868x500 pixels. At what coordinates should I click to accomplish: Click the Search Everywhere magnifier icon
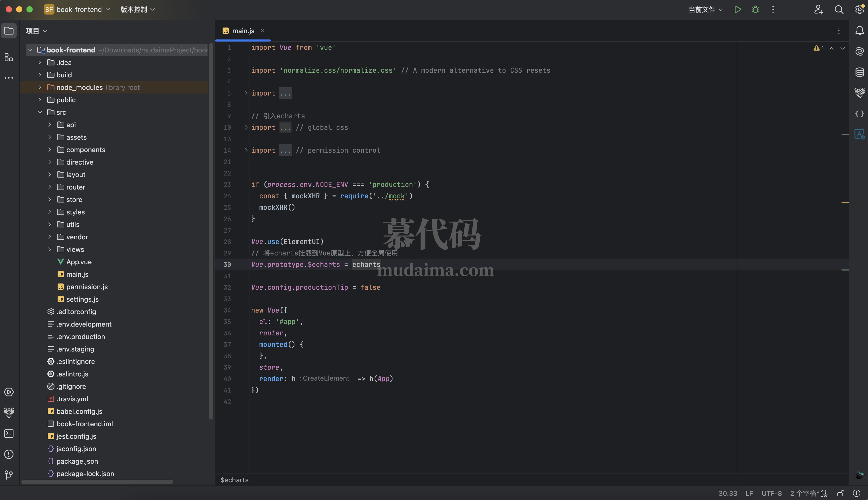click(839, 9)
